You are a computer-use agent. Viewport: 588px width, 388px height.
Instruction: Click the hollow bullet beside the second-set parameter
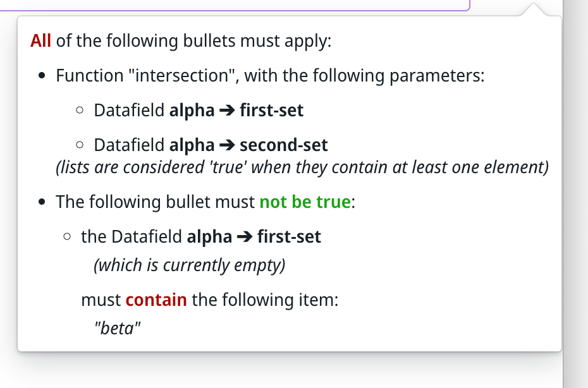(80, 145)
